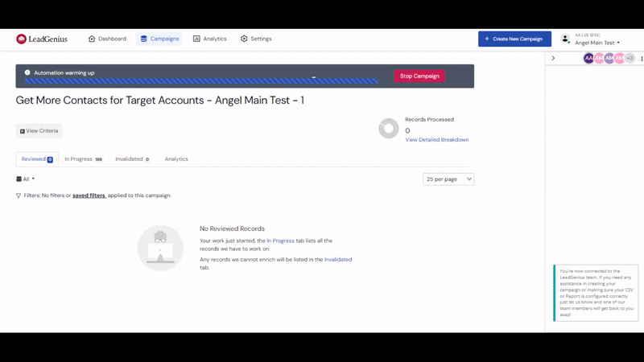
Task: Open the Analytics nav item
Action: tap(210, 39)
